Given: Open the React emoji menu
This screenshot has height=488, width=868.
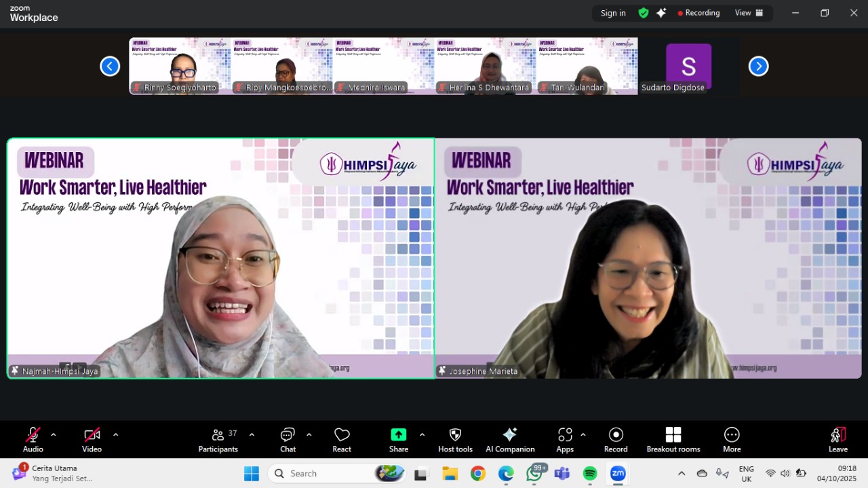Looking at the screenshot, I should (x=342, y=439).
